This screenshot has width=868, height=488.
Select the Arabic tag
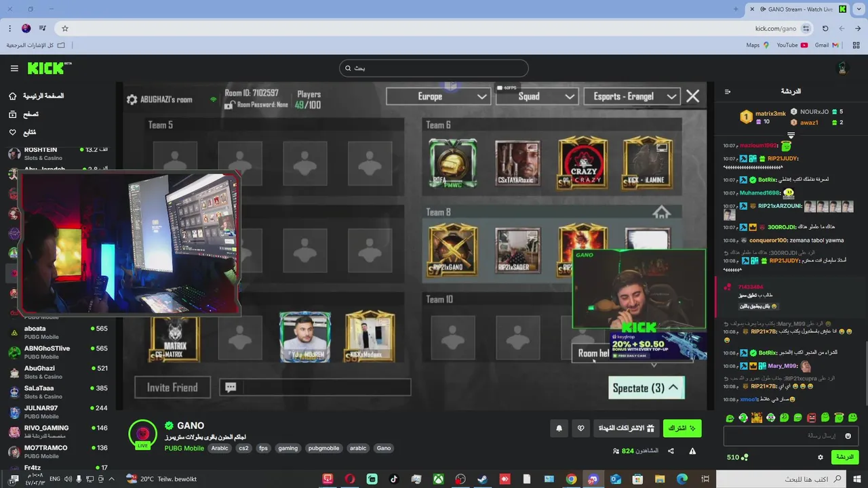click(x=220, y=448)
